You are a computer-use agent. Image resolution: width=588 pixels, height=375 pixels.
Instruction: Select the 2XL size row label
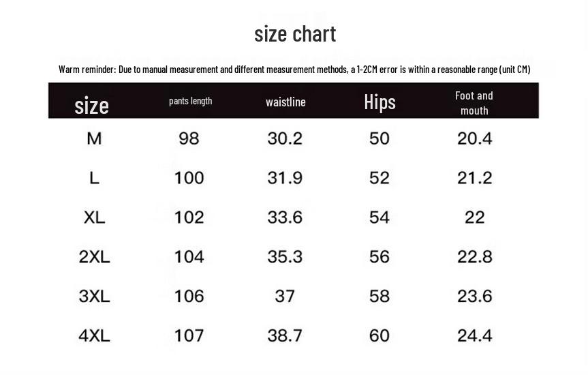94,257
